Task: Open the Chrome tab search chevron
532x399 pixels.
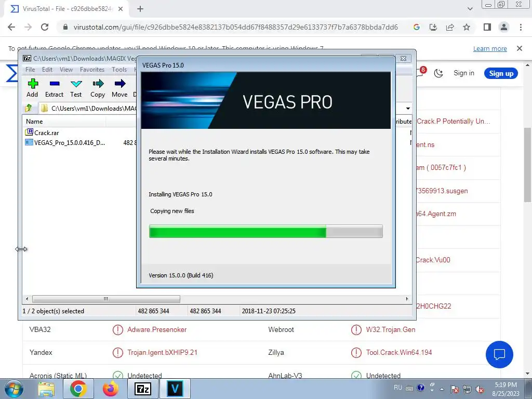Action: [470, 9]
